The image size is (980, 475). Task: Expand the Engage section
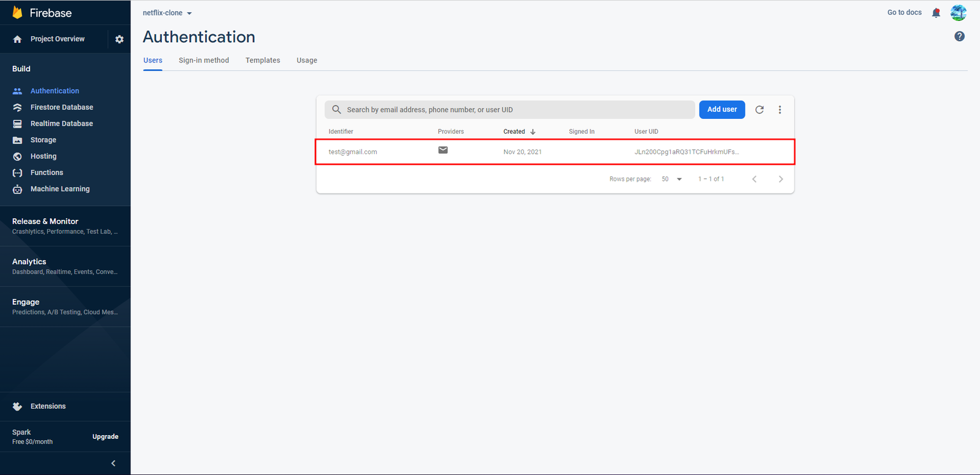pyautogui.click(x=65, y=307)
